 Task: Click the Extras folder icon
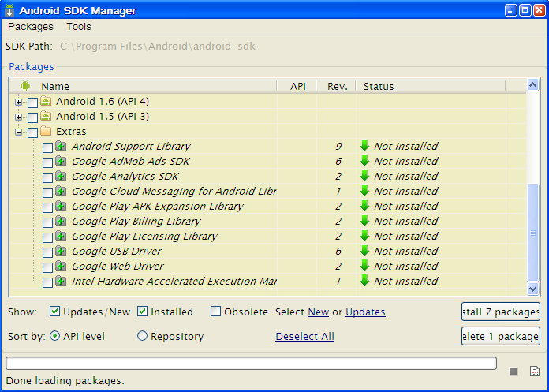tap(46, 131)
